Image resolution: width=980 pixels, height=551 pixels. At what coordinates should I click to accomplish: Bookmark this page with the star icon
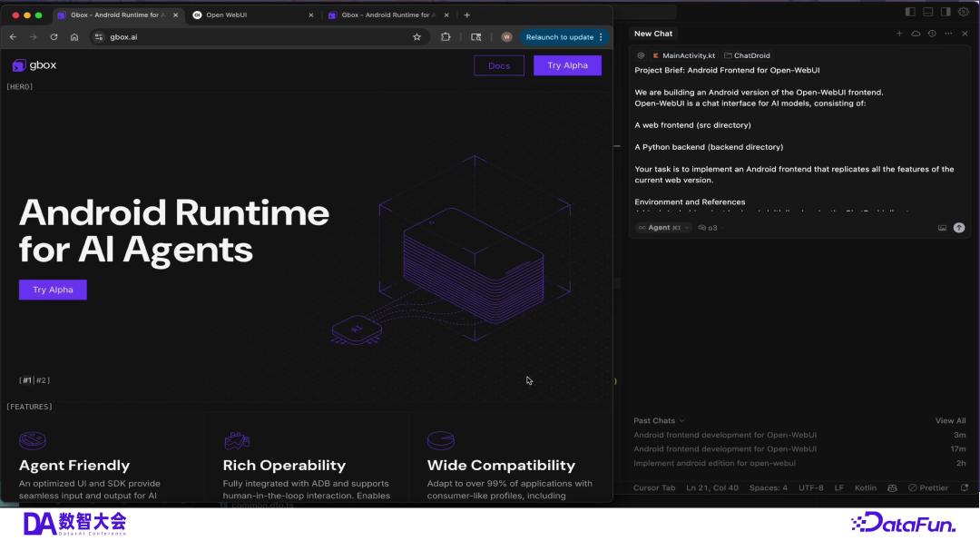pyautogui.click(x=416, y=37)
